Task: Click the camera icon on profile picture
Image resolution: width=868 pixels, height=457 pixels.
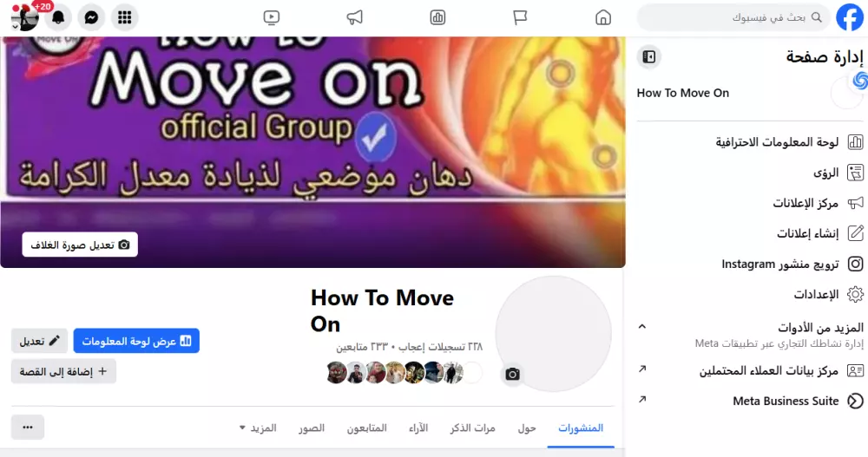Action: 513,375
